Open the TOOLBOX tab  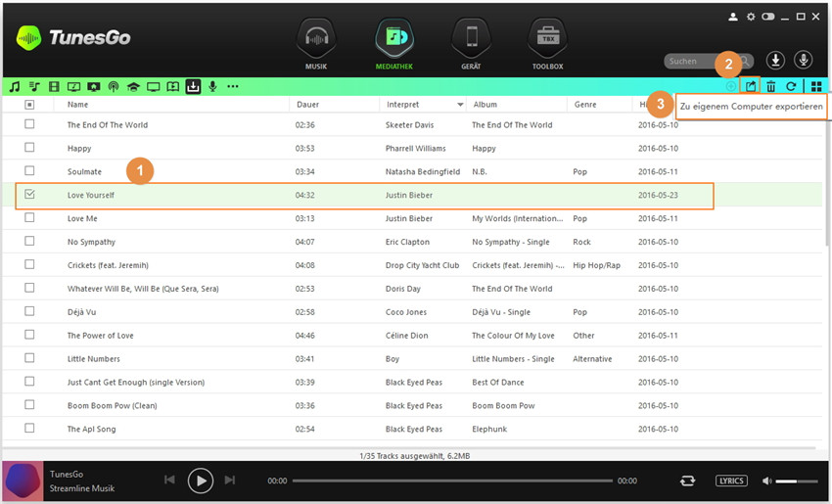pyautogui.click(x=547, y=46)
